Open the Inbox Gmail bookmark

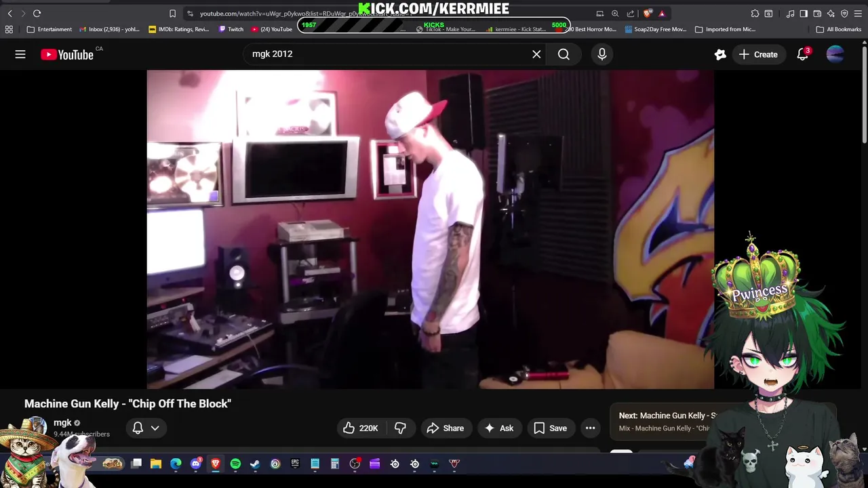pos(109,29)
